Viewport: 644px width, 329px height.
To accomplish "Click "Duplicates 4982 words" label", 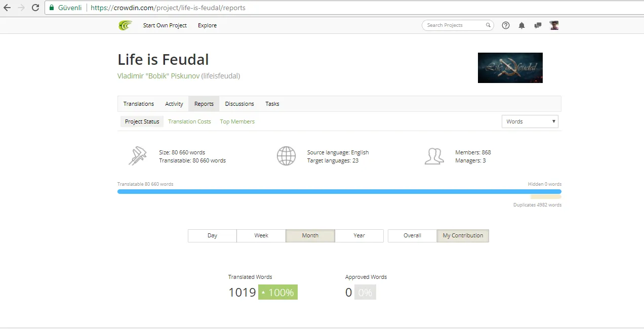I will [537, 205].
